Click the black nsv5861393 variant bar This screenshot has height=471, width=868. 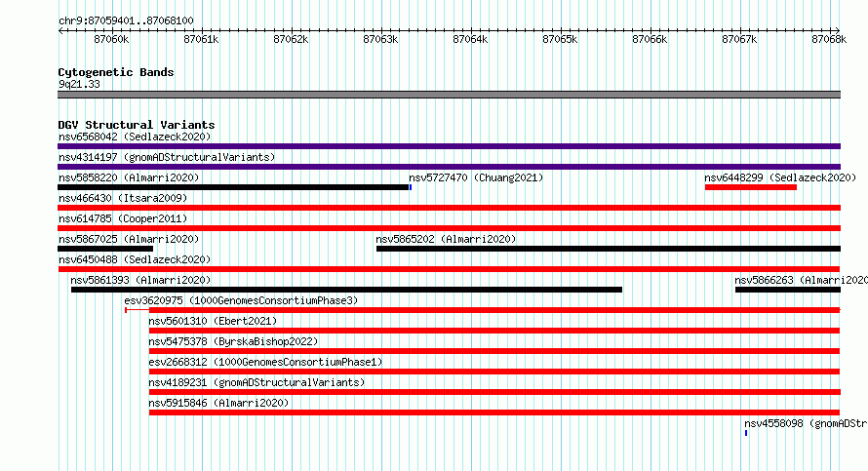coord(346,290)
